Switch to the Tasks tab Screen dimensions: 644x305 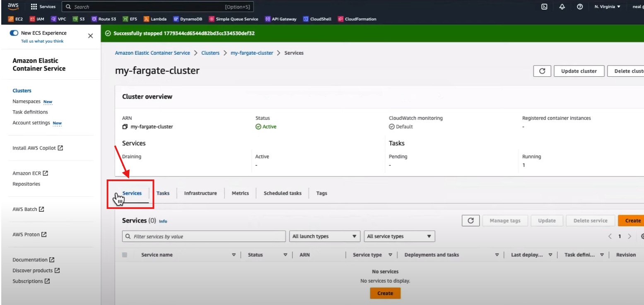[163, 193]
